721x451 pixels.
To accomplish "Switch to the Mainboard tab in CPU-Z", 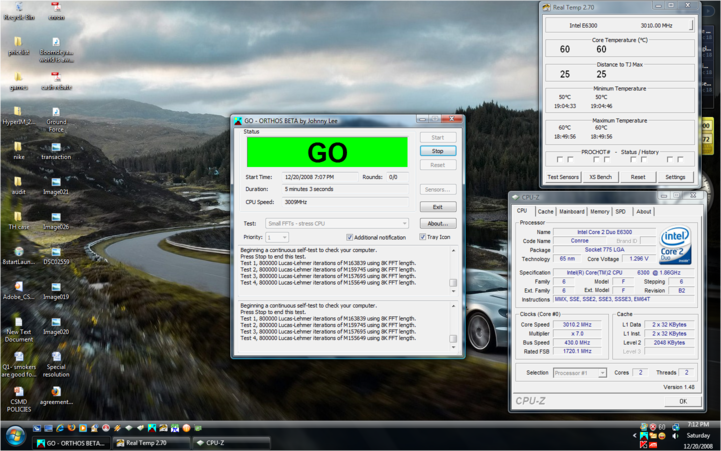I will (572, 212).
